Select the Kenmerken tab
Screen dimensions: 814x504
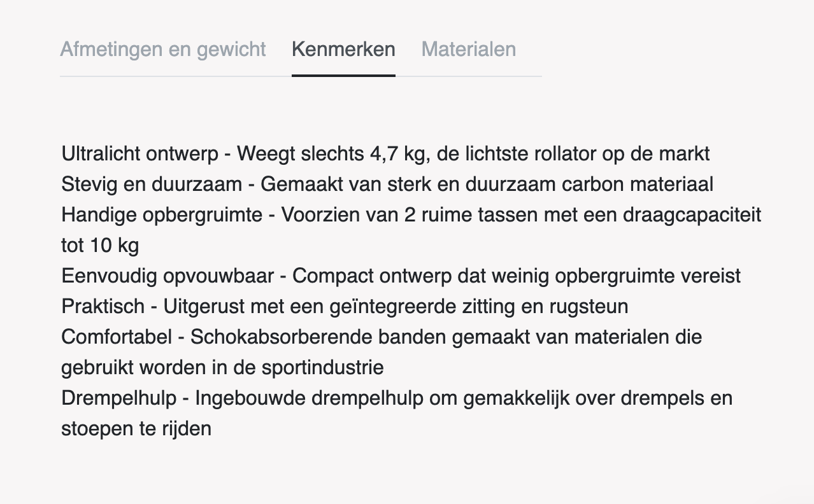click(x=343, y=50)
